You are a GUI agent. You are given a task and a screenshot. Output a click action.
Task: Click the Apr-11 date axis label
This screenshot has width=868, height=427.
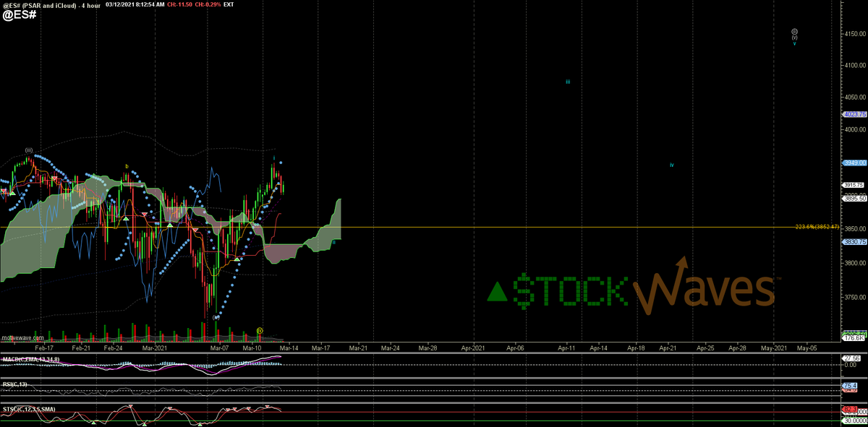566,348
